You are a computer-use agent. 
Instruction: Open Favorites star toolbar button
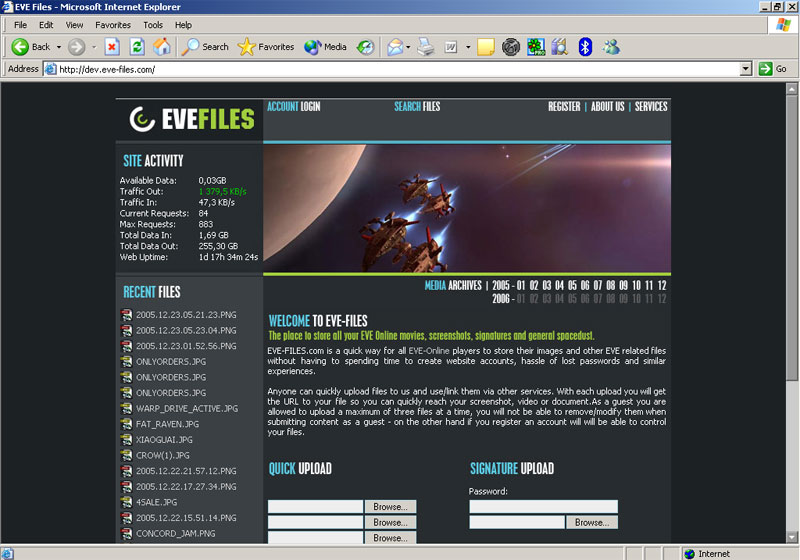pyautogui.click(x=266, y=47)
